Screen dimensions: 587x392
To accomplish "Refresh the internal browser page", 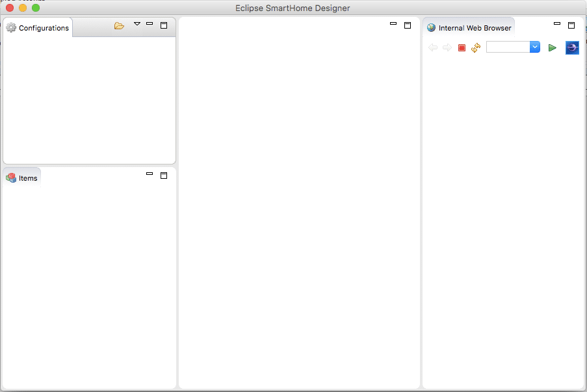I will click(x=476, y=47).
